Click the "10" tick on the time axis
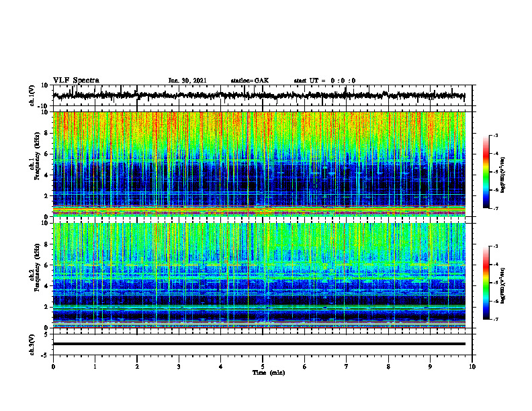 472,367
